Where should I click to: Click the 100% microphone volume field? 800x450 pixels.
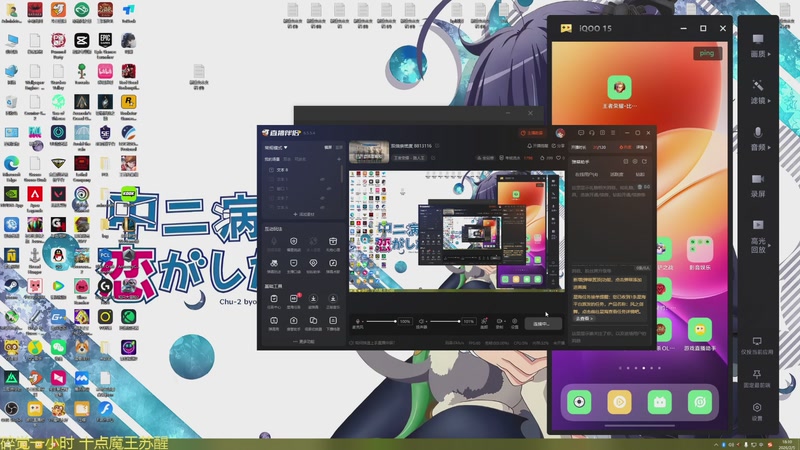405,321
